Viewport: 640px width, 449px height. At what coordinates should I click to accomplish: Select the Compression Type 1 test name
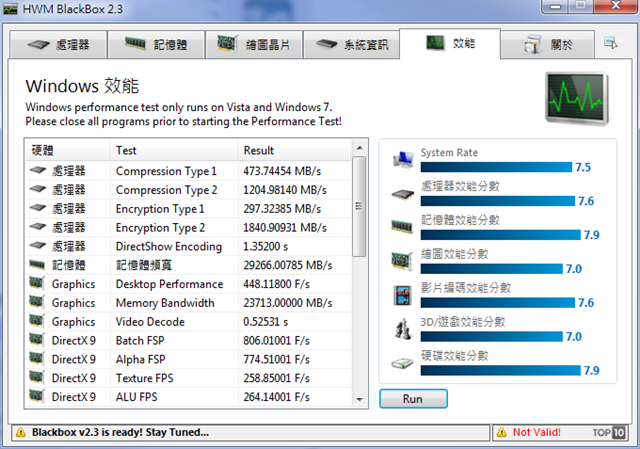[166, 171]
